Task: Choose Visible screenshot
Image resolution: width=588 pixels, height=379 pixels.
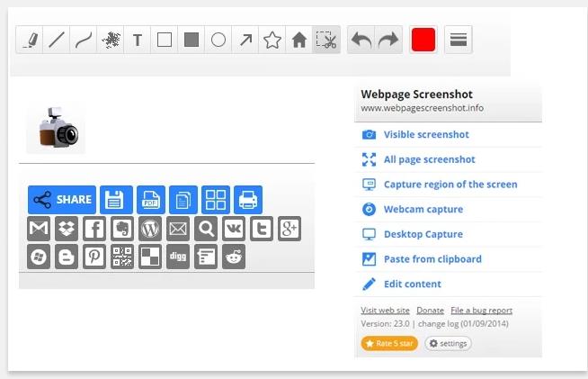Action: coord(448,134)
